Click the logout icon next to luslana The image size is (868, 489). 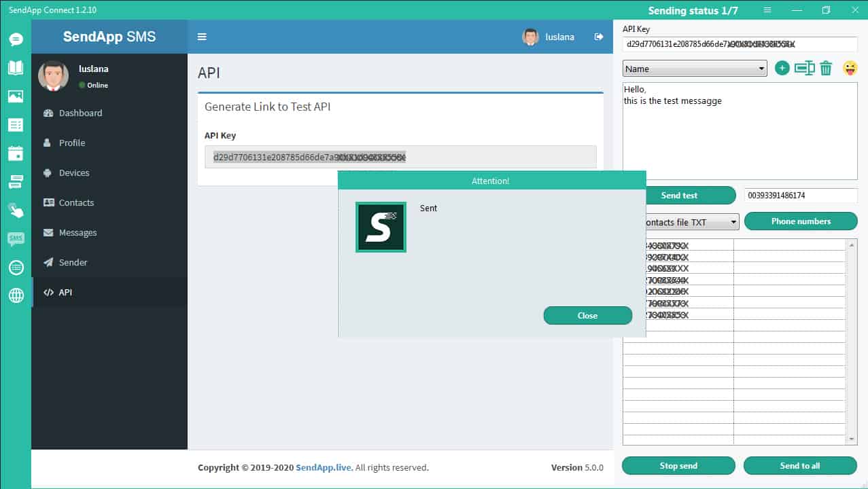599,37
